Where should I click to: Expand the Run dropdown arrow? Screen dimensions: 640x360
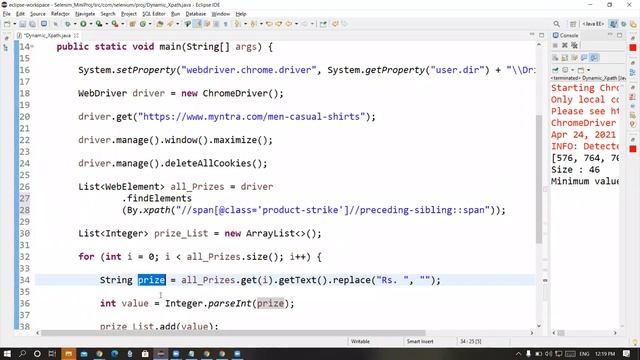click(x=91, y=24)
